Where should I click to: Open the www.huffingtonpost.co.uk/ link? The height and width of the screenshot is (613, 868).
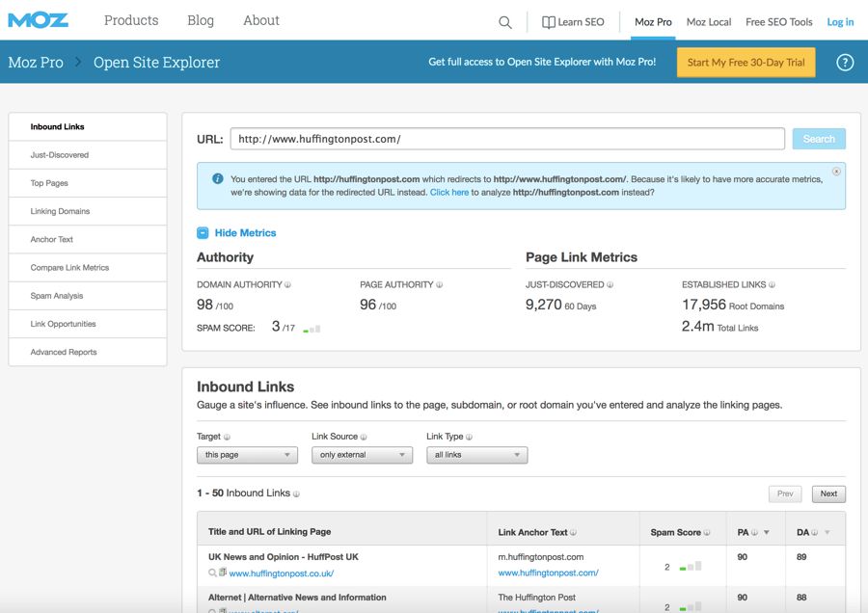282,573
